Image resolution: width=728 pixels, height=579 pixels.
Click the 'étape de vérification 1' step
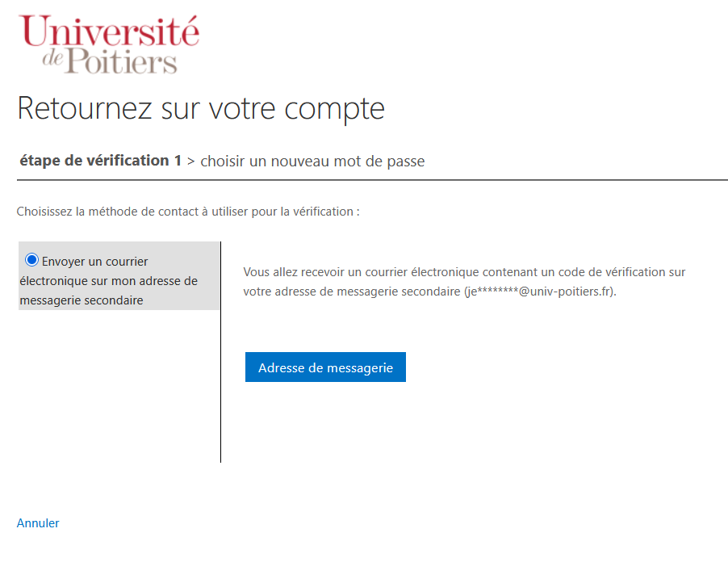coord(100,161)
